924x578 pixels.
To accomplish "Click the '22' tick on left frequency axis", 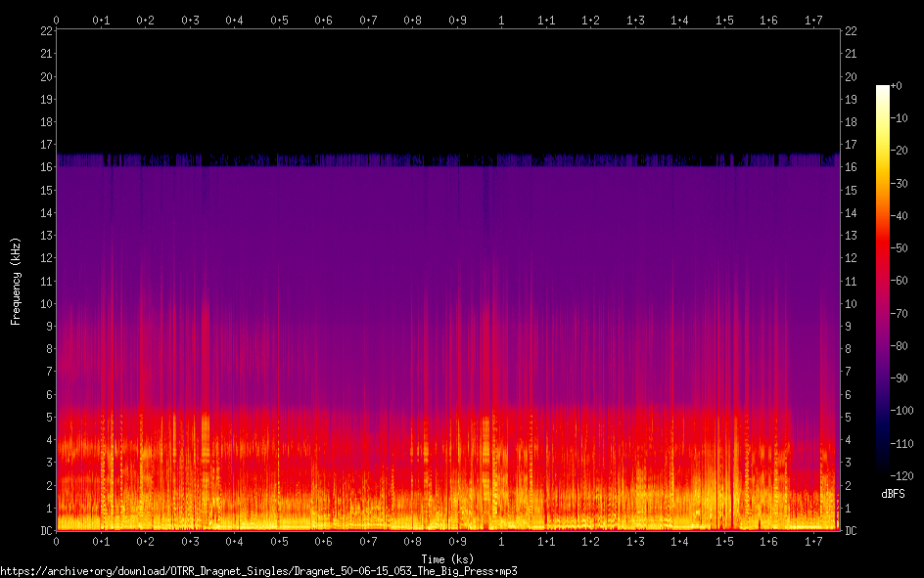I will (45, 31).
